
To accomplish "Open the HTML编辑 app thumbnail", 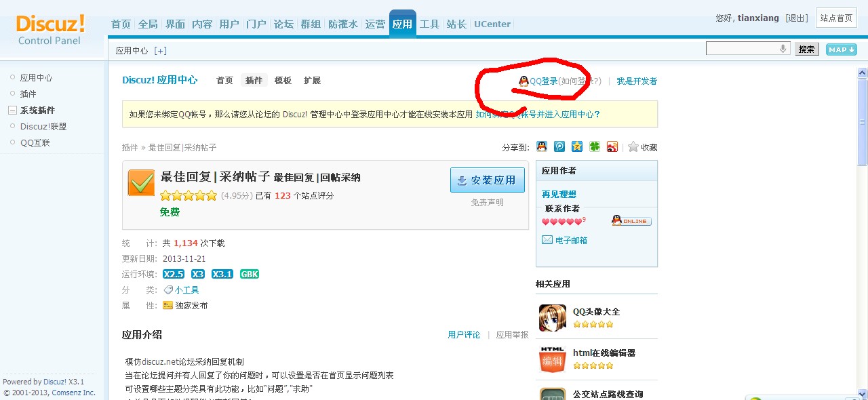I will tap(552, 359).
